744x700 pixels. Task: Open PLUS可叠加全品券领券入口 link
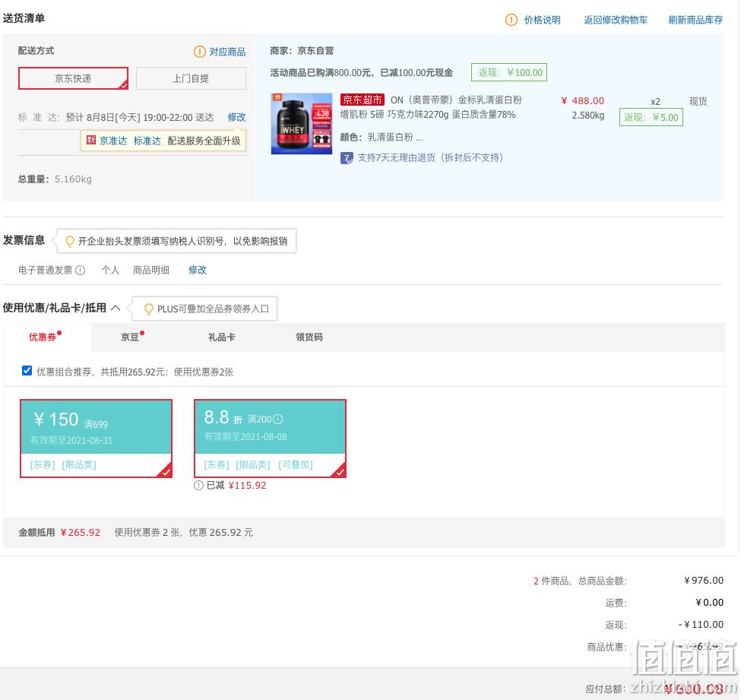213,309
